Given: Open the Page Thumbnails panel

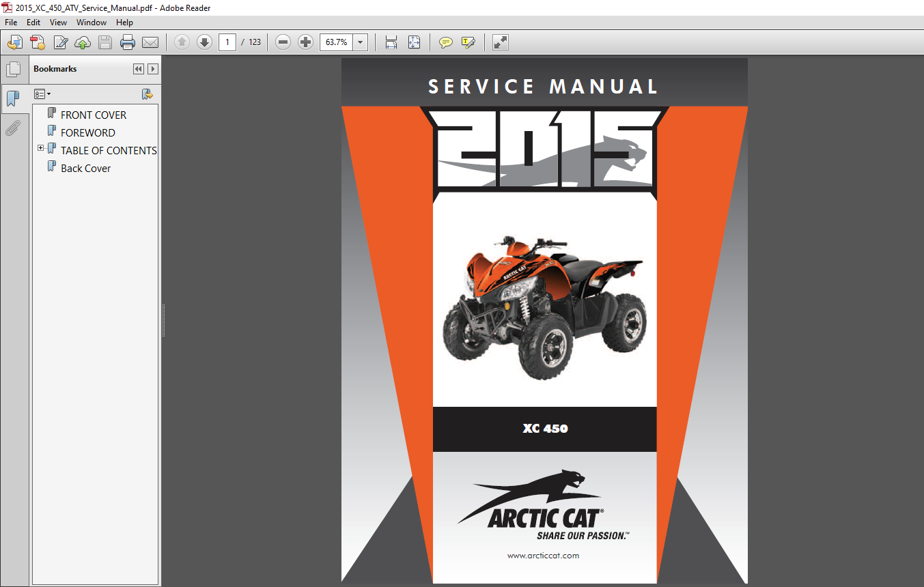Looking at the screenshot, I should pos(13,70).
